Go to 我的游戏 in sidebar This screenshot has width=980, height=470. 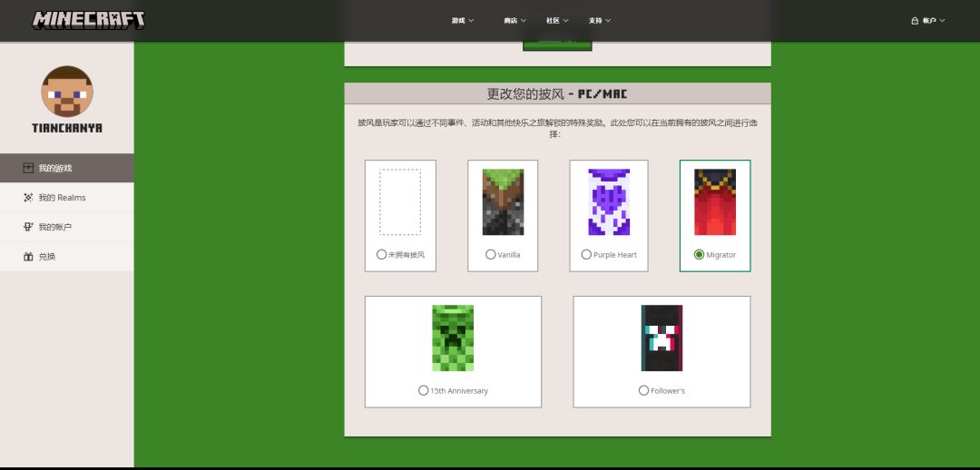[67, 168]
